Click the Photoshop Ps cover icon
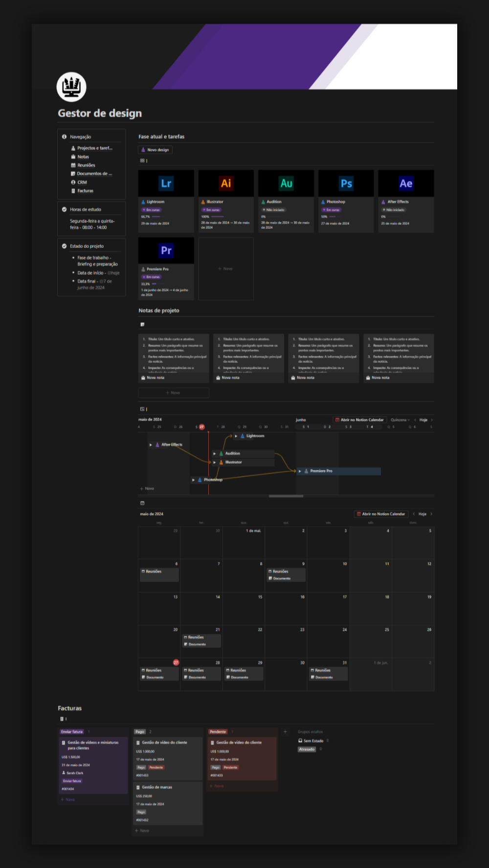Image resolution: width=489 pixels, height=868 pixels. [346, 183]
